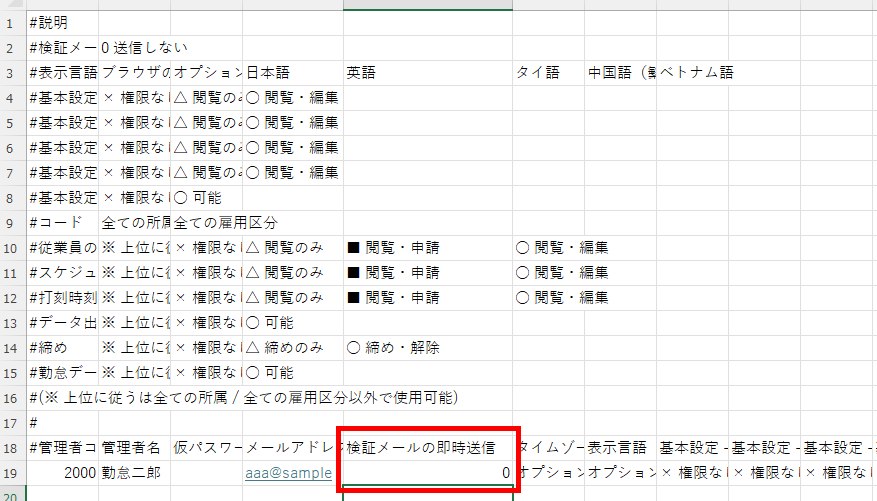Select the cell containing 勤怠二郎
The height and width of the screenshot is (501, 877).
pyautogui.click(x=134, y=472)
